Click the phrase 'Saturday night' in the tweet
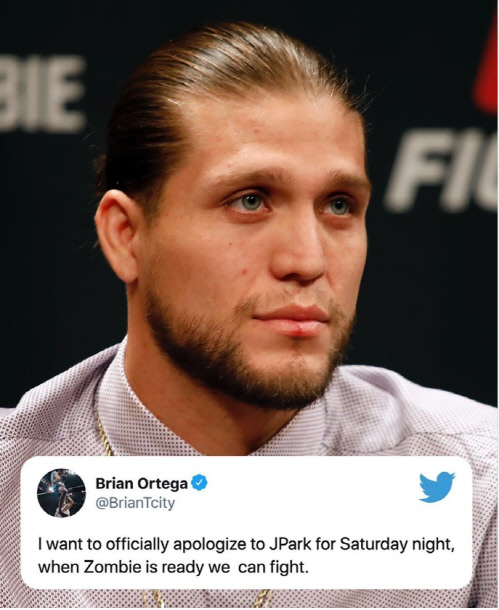This screenshot has width=499, height=610. 397,545
